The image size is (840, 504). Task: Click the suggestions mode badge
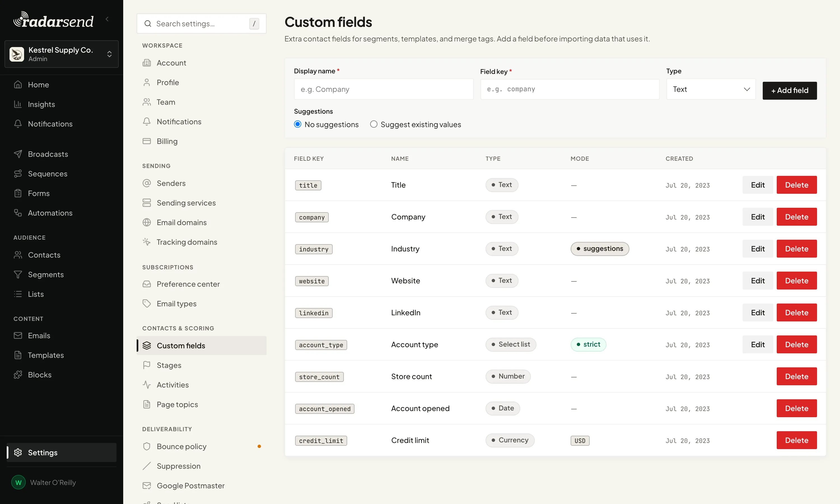[x=599, y=249]
